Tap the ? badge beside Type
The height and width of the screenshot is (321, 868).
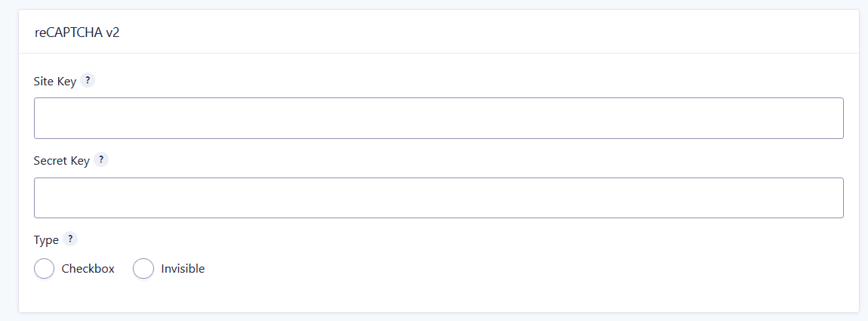click(x=69, y=239)
